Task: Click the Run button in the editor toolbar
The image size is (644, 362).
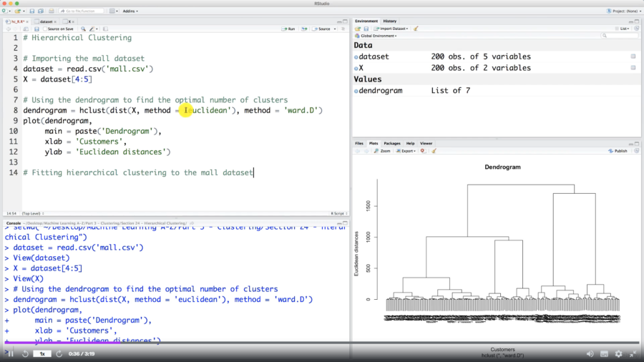Action: point(288,29)
